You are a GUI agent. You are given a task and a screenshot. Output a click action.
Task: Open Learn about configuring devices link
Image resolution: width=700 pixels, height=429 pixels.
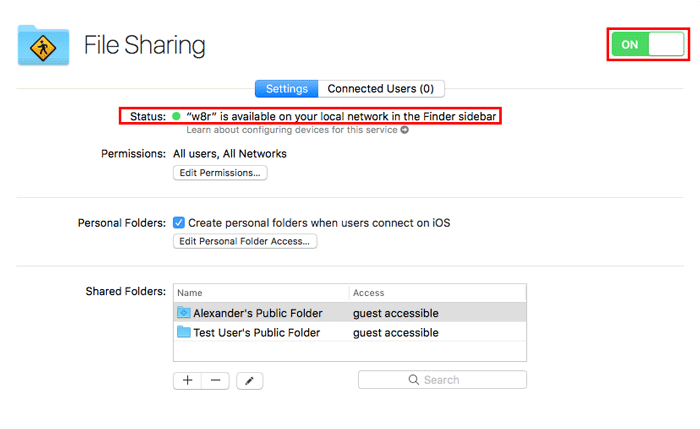pos(292,130)
